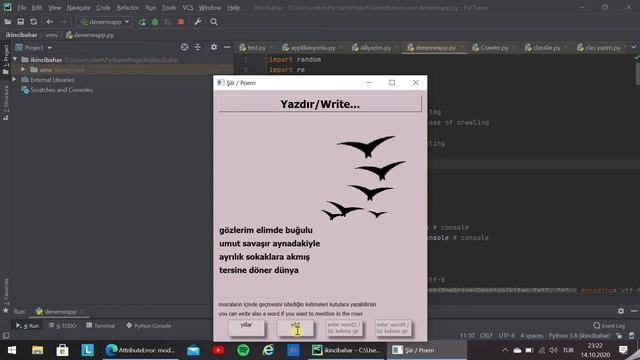Click the Collapse All icon in Project panel

click(x=198, y=48)
